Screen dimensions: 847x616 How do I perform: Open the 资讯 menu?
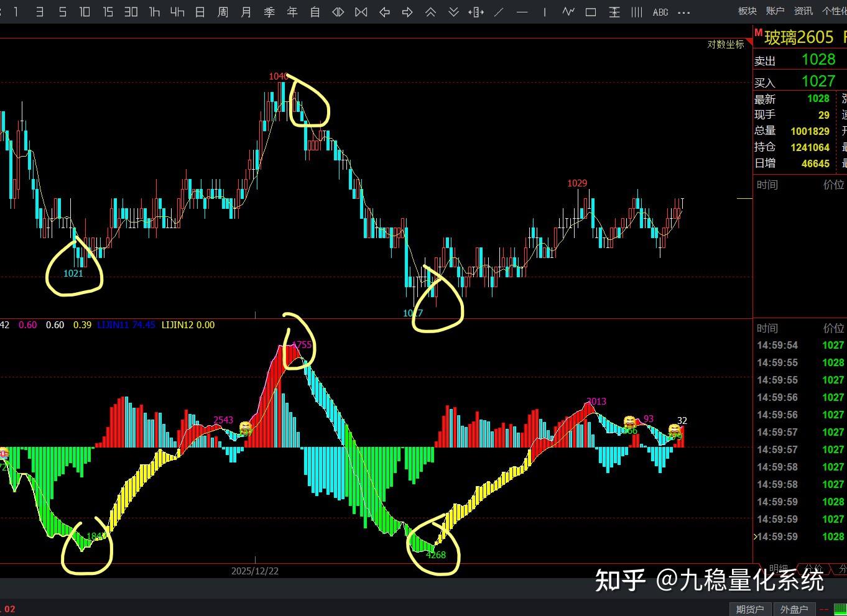point(803,11)
